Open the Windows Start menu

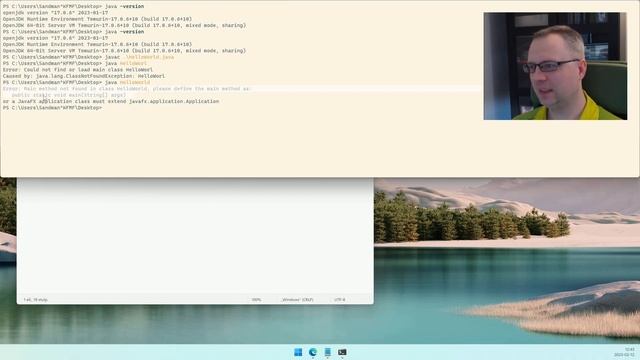(x=298, y=352)
